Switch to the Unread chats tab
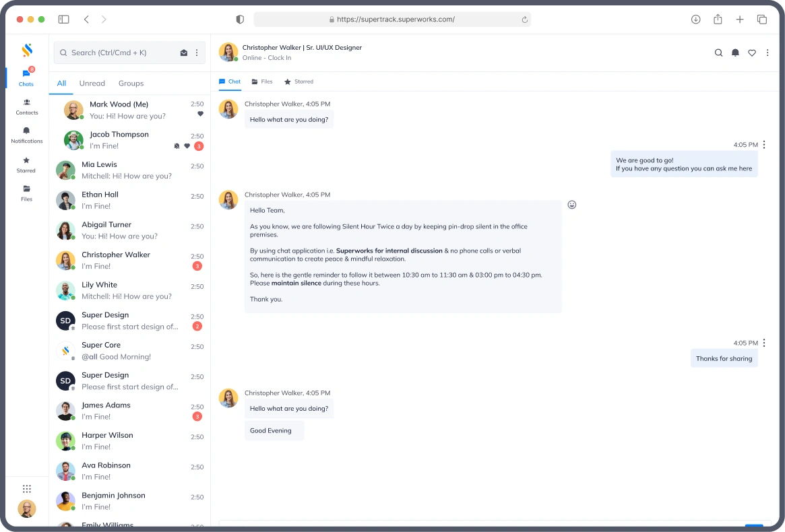785x532 pixels. (92, 83)
